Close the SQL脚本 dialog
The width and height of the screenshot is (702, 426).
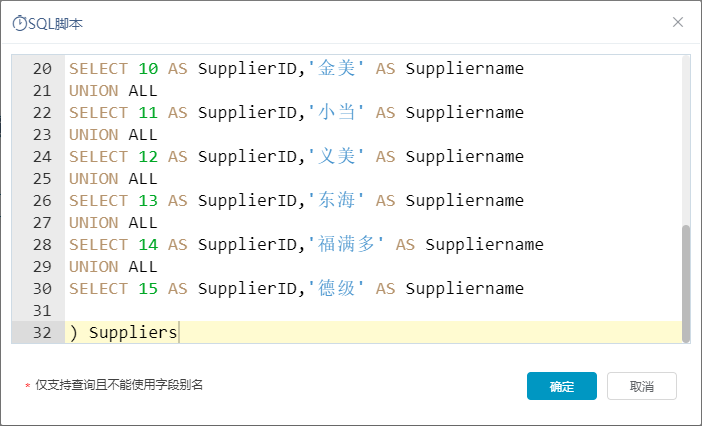[678, 22]
